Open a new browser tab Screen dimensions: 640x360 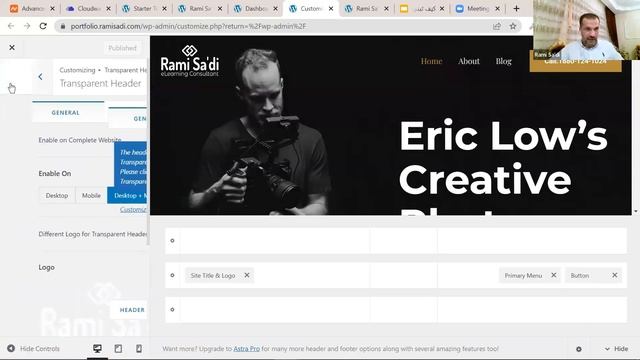click(516, 9)
